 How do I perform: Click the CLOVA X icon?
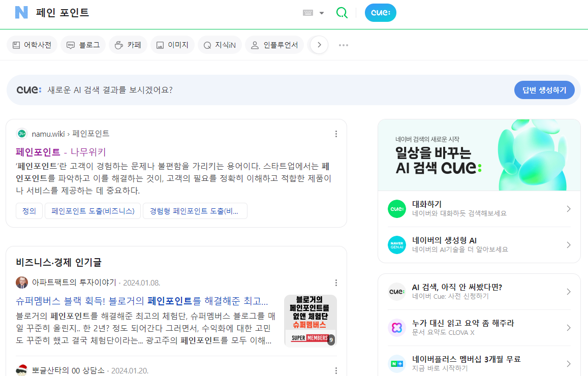point(397,328)
